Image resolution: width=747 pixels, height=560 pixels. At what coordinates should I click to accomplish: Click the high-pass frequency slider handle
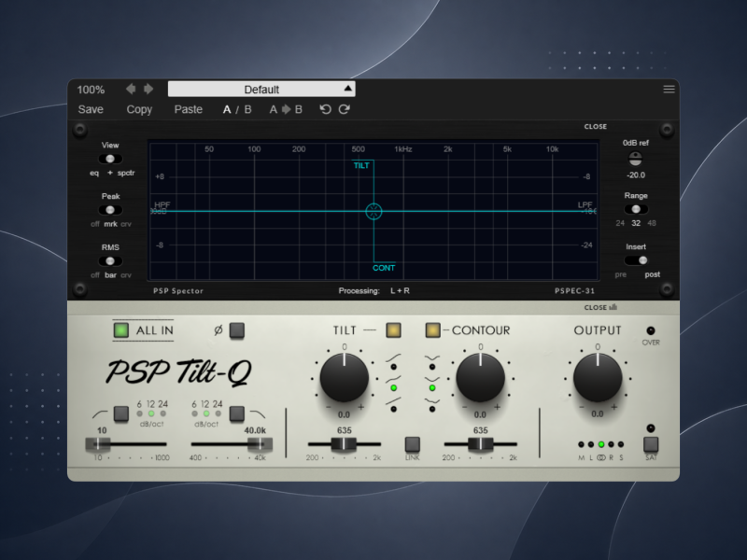click(98, 444)
